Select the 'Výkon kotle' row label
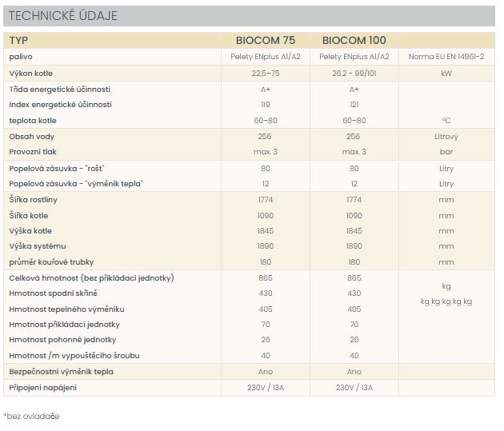This screenshot has width=504, height=431. coord(31,74)
